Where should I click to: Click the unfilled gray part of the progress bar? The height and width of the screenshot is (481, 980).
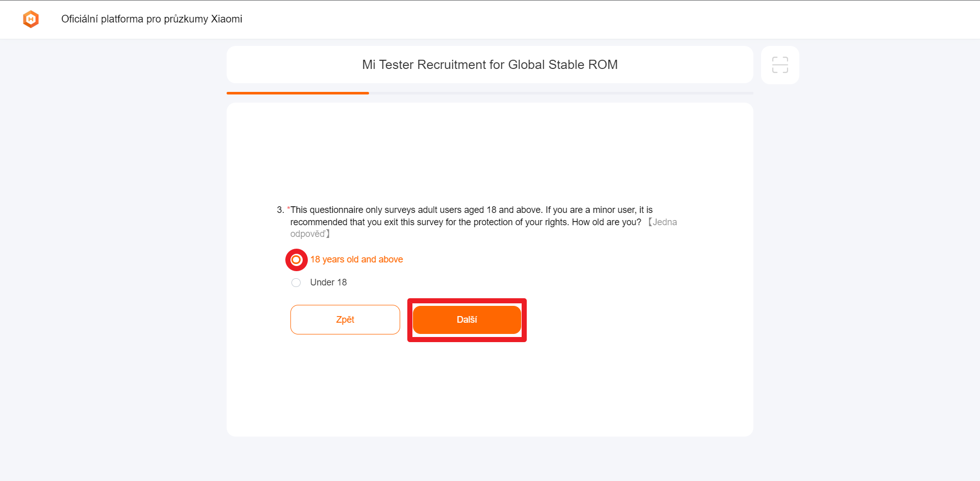[x=561, y=93]
